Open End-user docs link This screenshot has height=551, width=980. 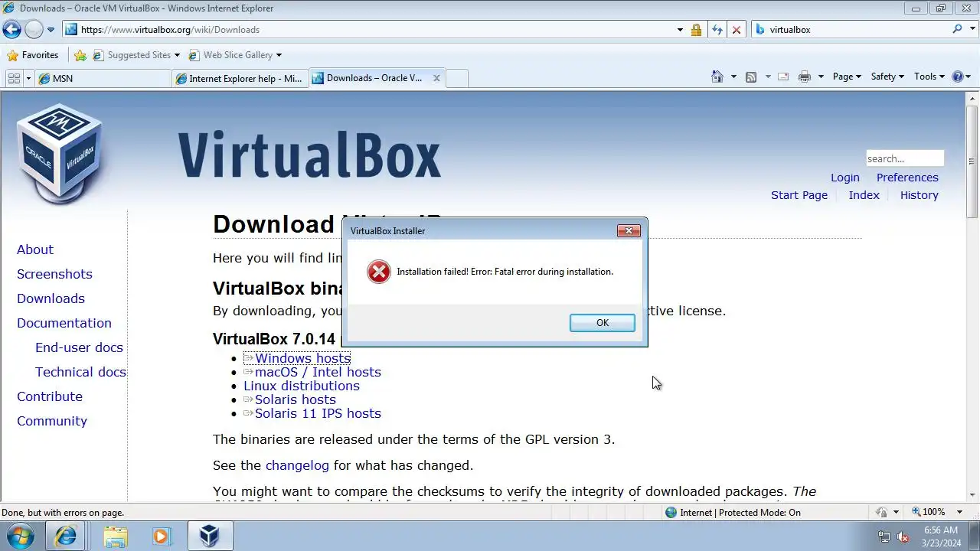pos(79,347)
